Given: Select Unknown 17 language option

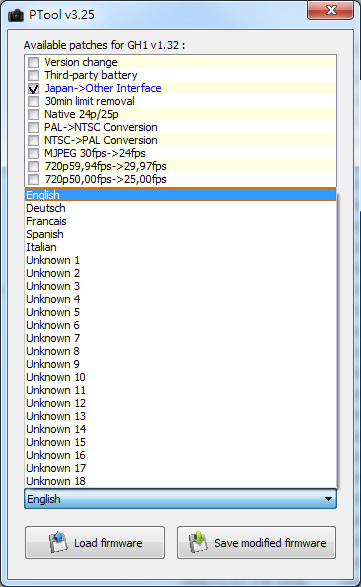Looking at the screenshot, I should pyautogui.click(x=180, y=468).
